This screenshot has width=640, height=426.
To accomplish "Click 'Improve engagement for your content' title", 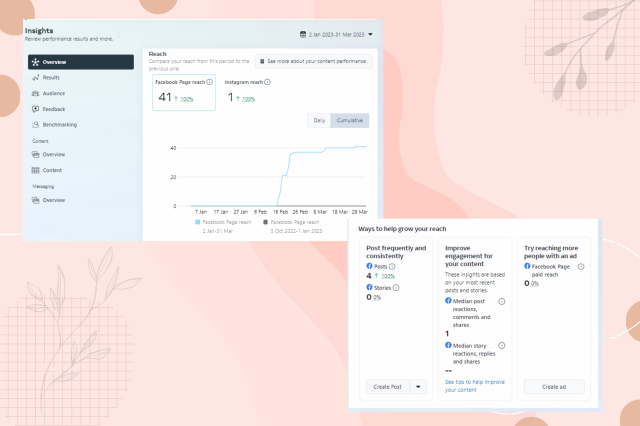I will (469, 256).
